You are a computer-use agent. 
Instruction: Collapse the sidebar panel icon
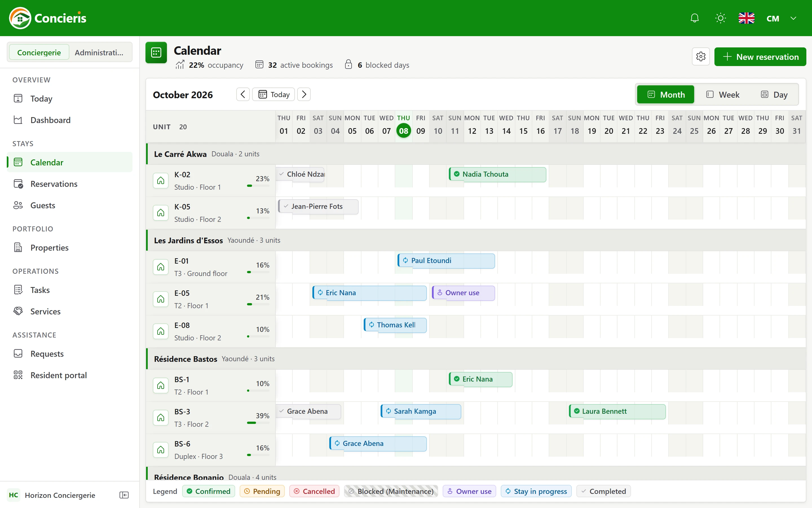124,495
